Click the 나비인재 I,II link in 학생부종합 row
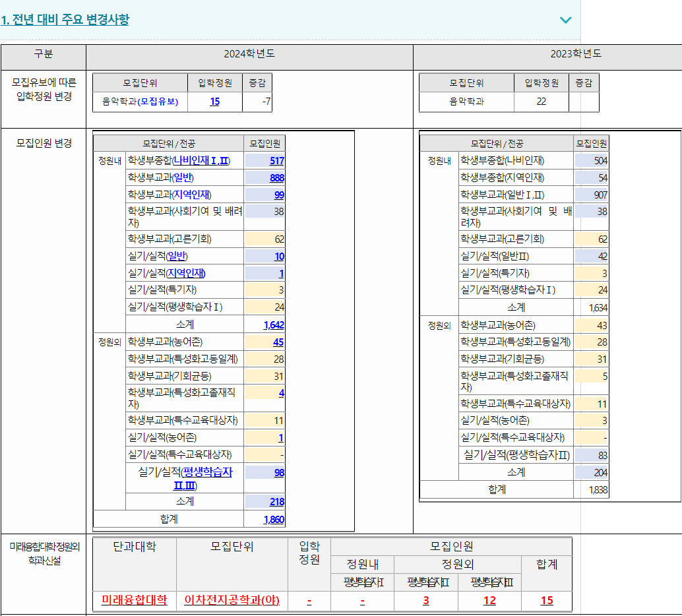Viewport: 682px width, 616px height. click(201, 160)
